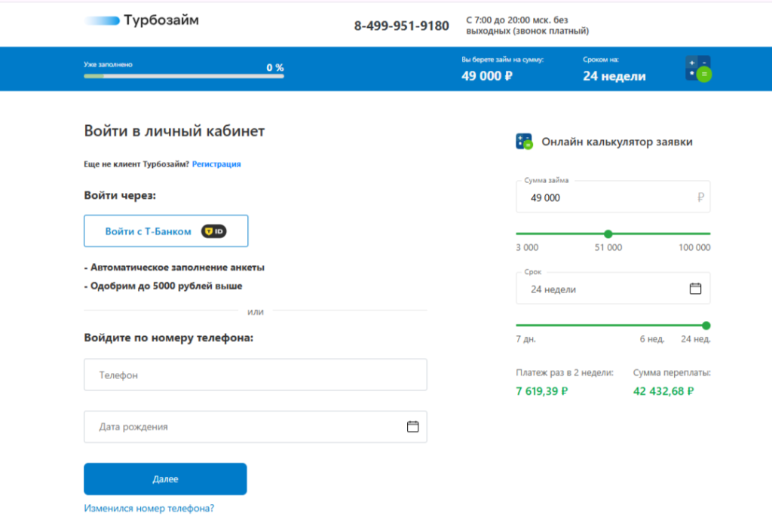
Task: Click the T-Bank ID badge icon
Action: pyautogui.click(x=214, y=231)
